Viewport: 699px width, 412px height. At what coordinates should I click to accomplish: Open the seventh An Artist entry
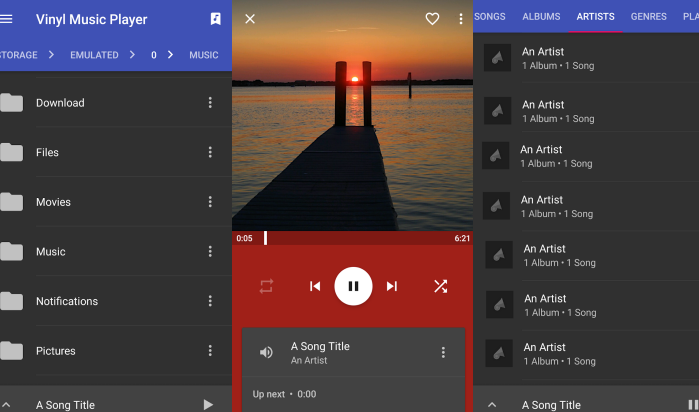click(x=586, y=354)
